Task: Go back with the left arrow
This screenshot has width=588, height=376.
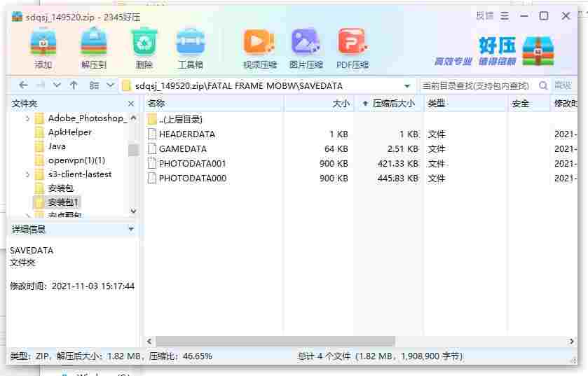Action: coord(23,85)
